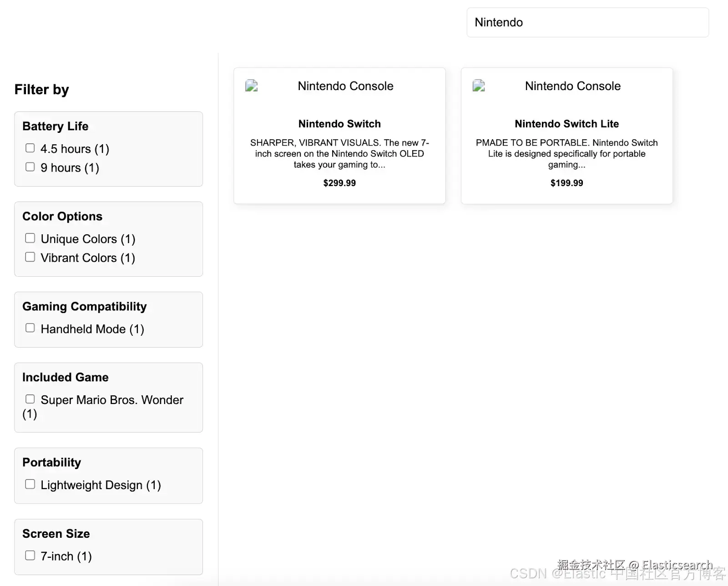The width and height of the screenshot is (728, 586).
Task: Click the Nintendo Switch Lite product image icon
Action: 479,86
